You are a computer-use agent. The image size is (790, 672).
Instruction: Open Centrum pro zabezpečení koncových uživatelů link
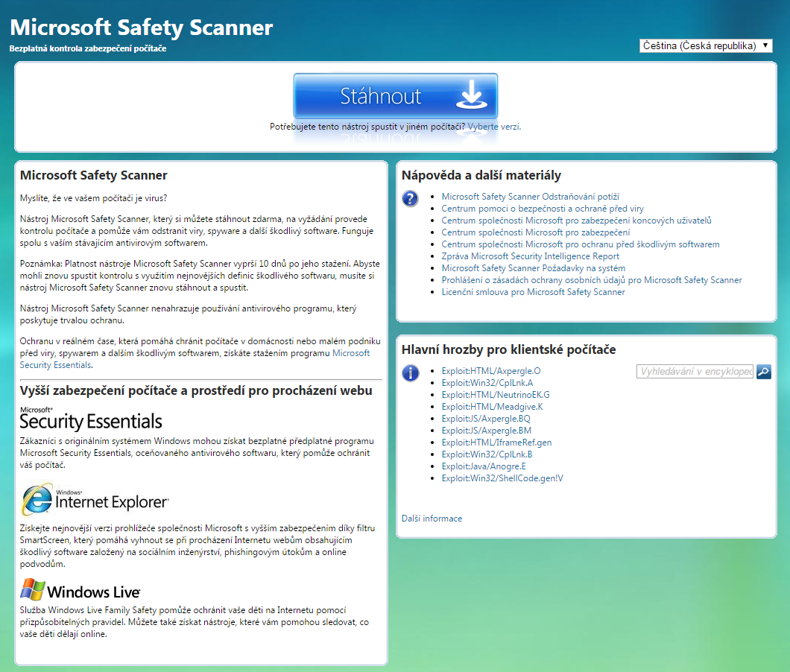click(576, 220)
